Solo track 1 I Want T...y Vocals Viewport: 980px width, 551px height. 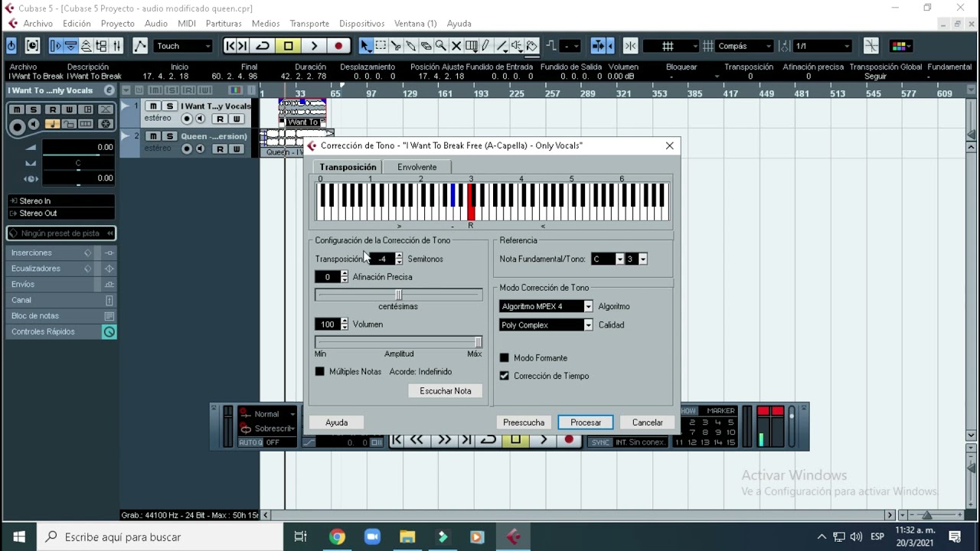(x=170, y=106)
